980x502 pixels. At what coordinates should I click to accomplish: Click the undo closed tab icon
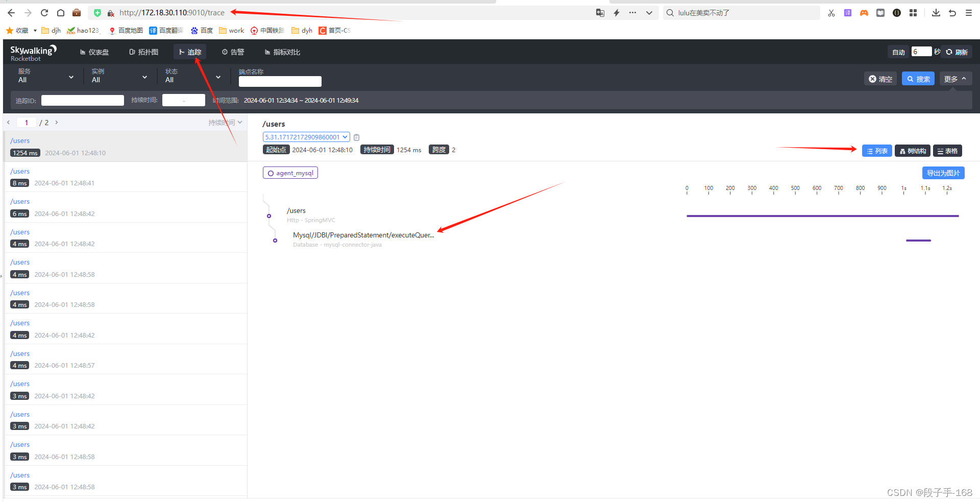952,13
